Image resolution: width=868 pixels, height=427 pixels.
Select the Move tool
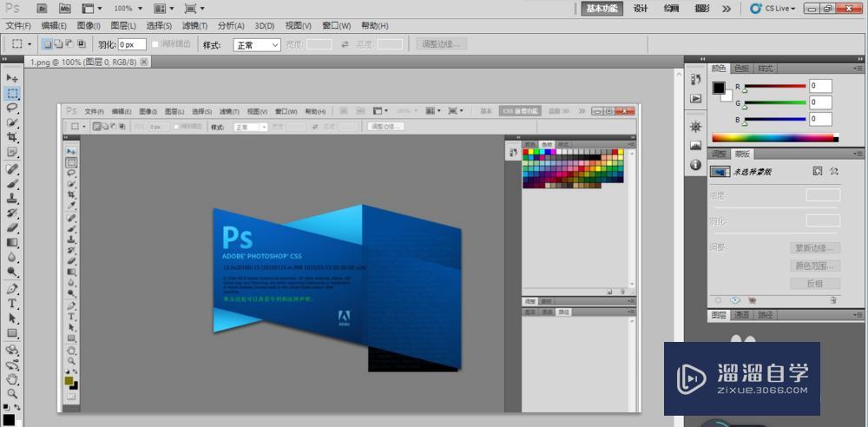pos(12,78)
